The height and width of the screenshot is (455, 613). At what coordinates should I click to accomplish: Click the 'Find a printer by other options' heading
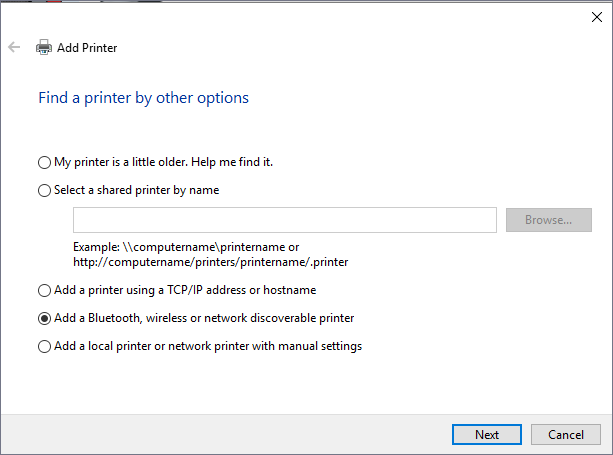(x=143, y=98)
